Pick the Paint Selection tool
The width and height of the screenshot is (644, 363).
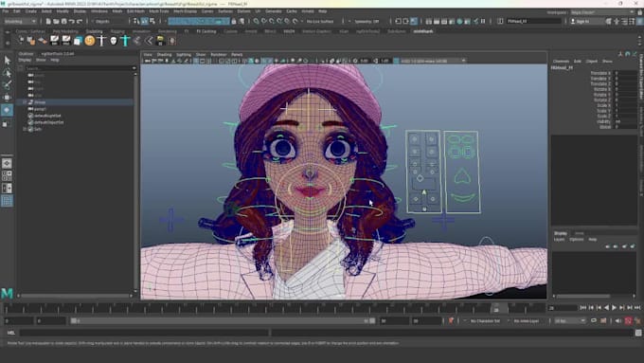pos(7,85)
